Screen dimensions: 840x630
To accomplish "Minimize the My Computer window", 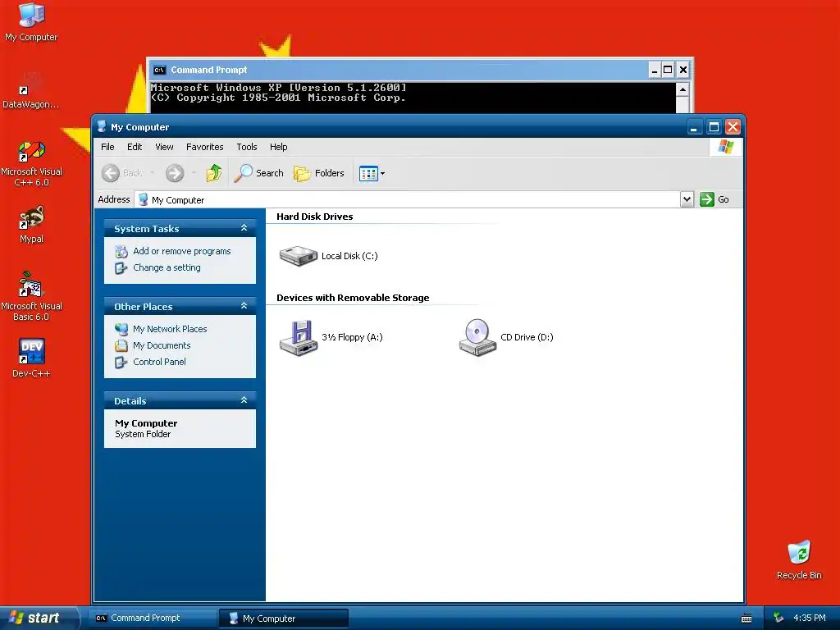I will (x=694, y=127).
